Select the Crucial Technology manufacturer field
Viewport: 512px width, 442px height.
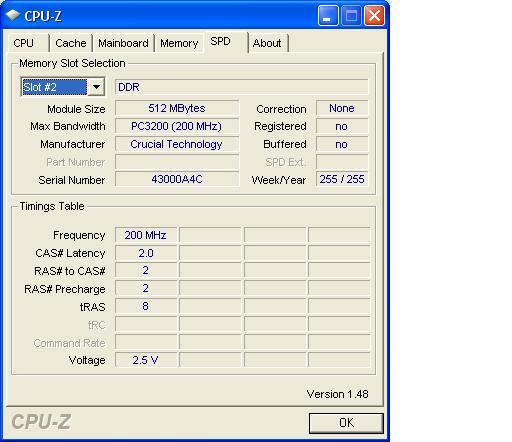coord(177,144)
